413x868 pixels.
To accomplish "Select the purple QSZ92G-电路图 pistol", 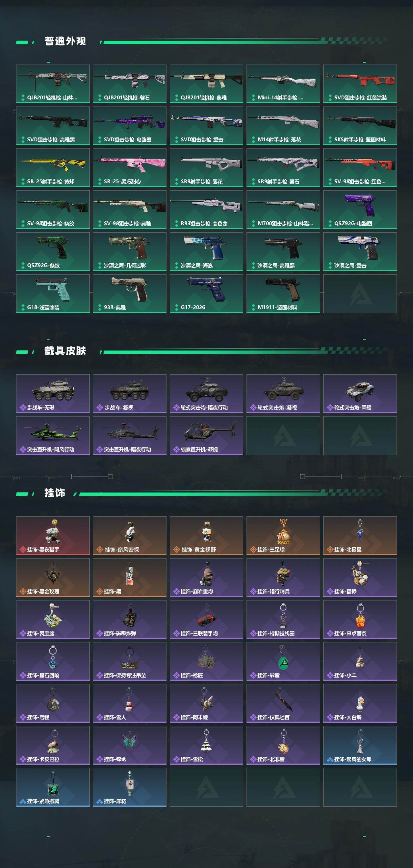I will [x=360, y=210].
